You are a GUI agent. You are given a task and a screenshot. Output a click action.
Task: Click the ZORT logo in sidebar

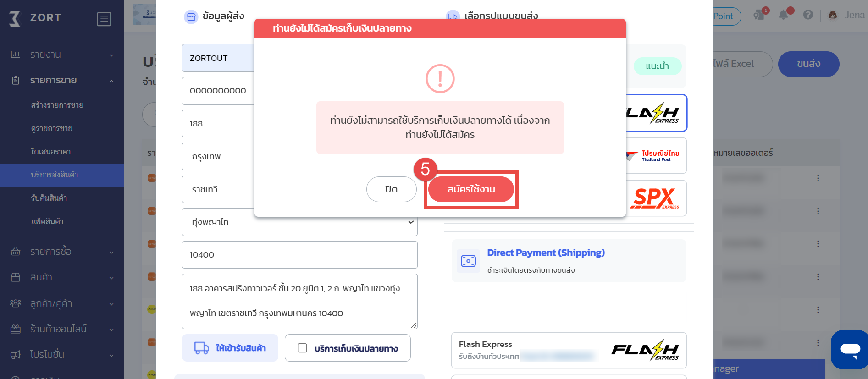click(35, 18)
